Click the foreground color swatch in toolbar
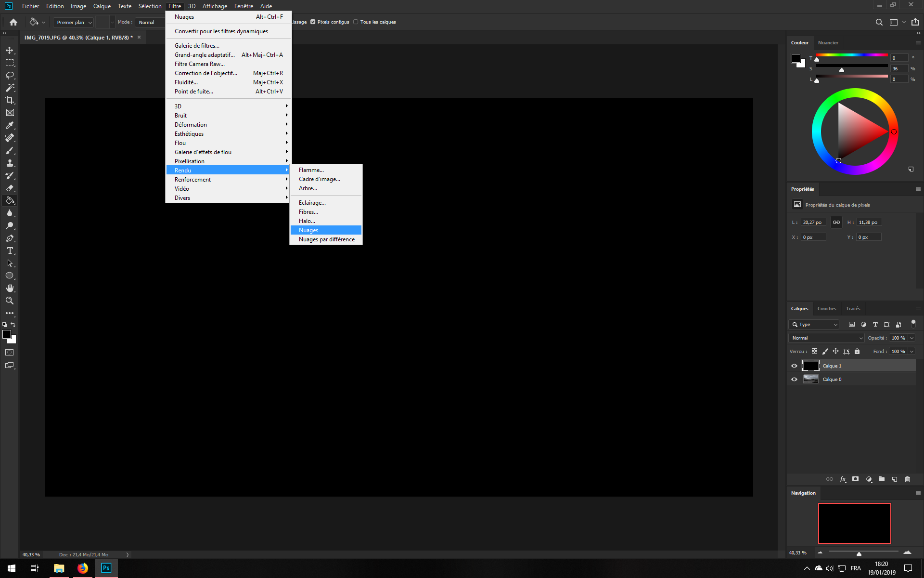The image size is (924, 578). pos(6,334)
